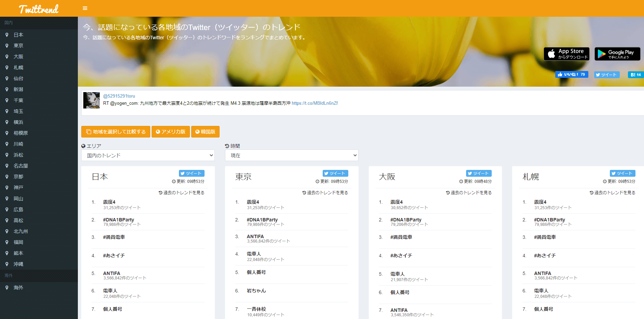Image resolution: width=644 pixels, height=319 pixels.
Task: Select the 海外 section in the sidebar
Action: coord(8,275)
